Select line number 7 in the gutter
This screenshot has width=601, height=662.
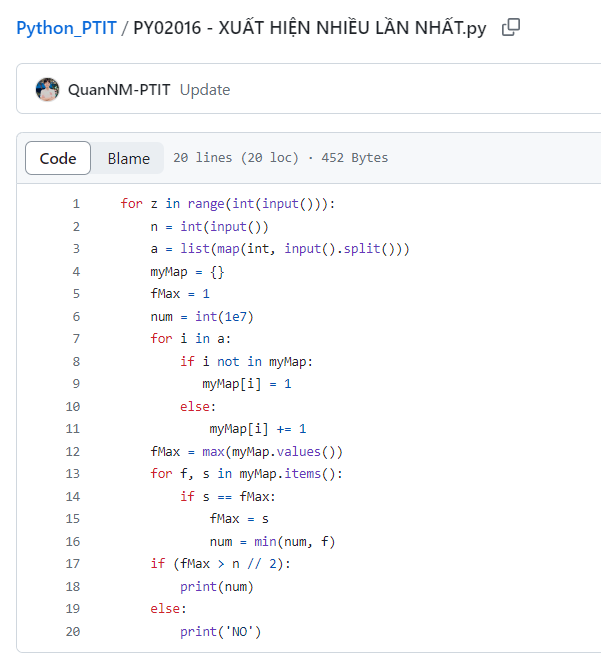point(75,339)
